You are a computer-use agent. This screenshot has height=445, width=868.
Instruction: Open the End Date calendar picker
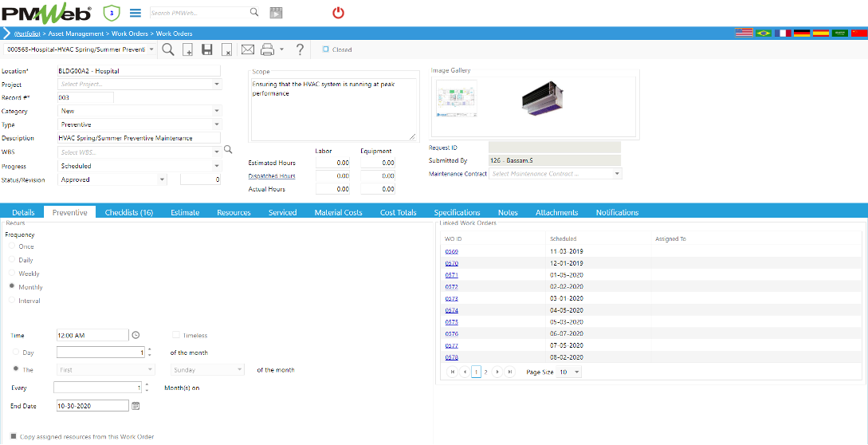[136, 406]
